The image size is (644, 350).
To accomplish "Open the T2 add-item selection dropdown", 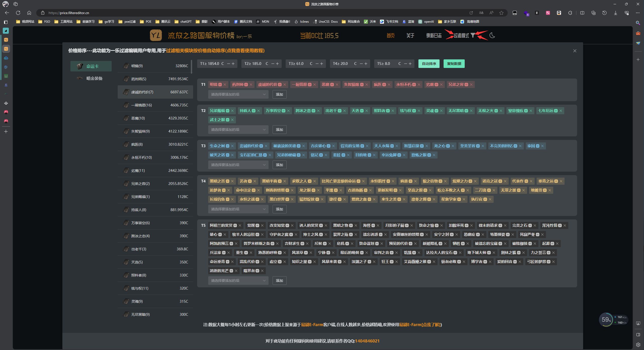I will click(x=238, y=130).
